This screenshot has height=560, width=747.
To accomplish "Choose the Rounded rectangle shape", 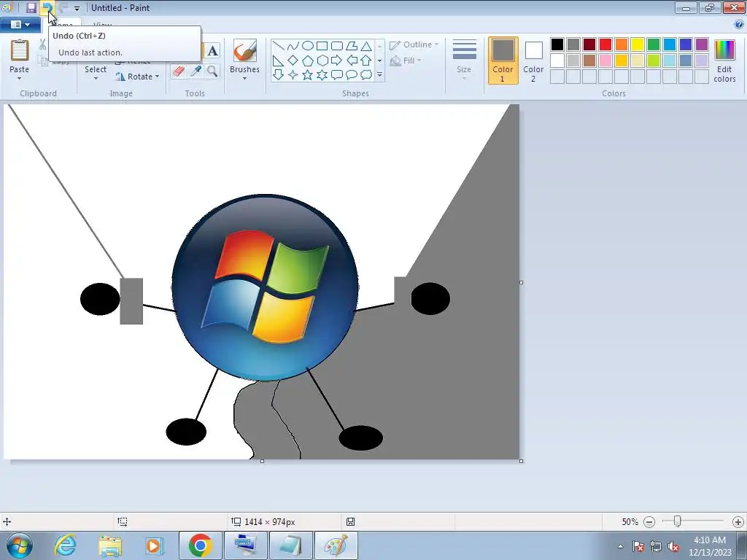I will point(337,46).
